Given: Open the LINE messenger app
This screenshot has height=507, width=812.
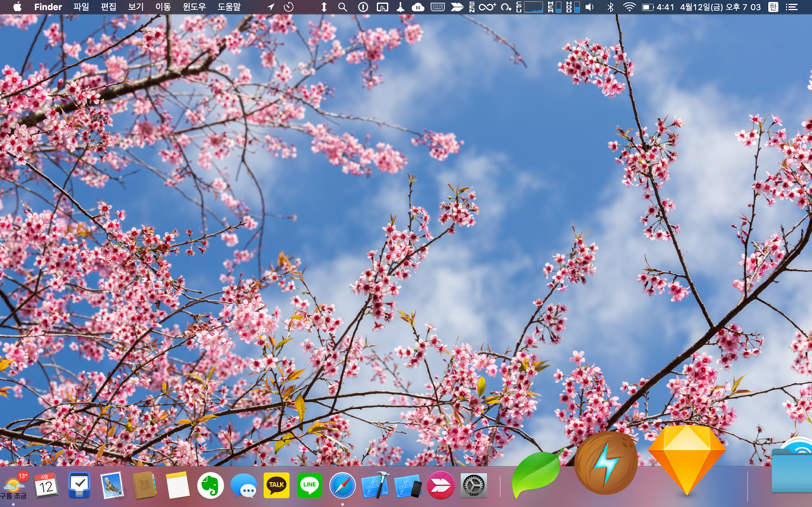Looking at the screenshot, I should click(x=309, y=486).
